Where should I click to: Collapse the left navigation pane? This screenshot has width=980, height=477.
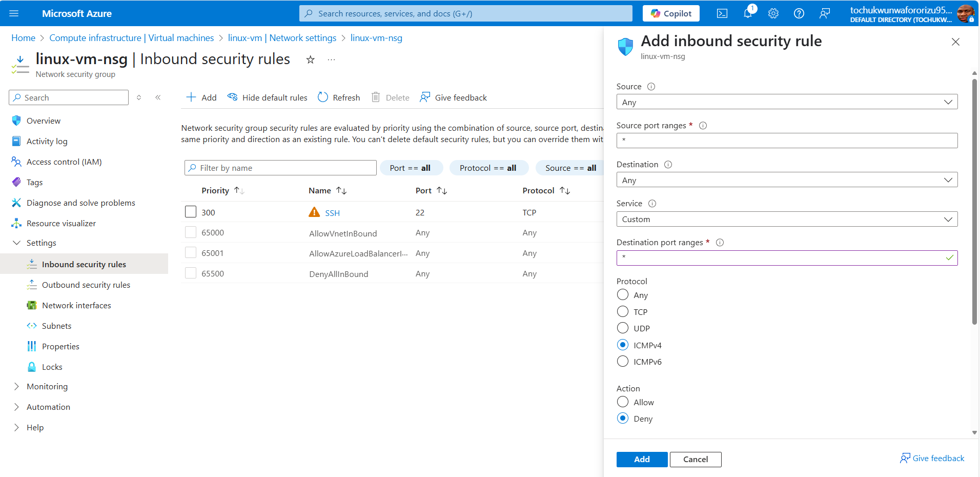[x=158, y=97]
